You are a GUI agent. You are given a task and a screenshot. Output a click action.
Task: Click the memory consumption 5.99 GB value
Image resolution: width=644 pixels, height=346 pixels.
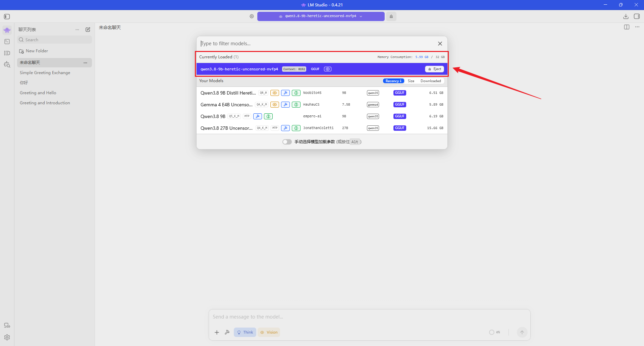click(422, 57)
